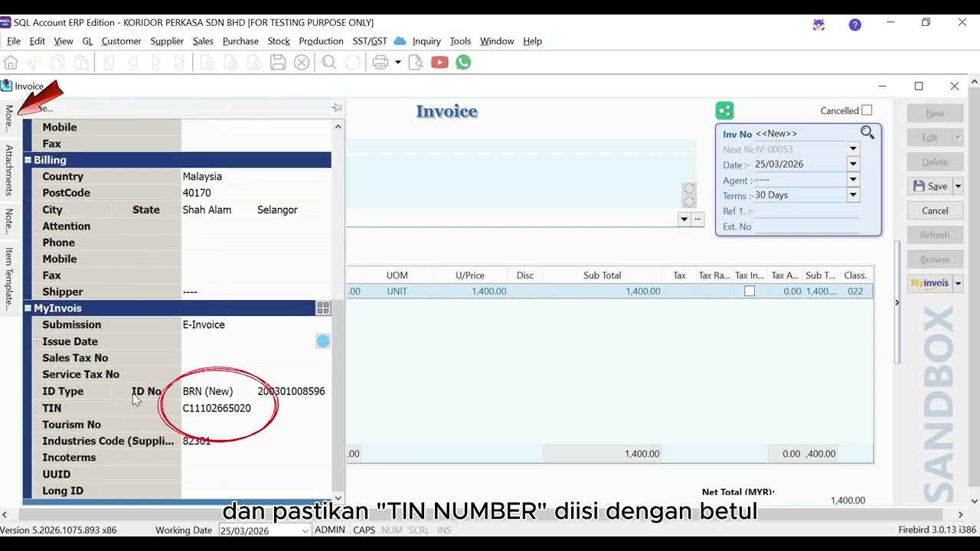
Task: Go to the Home icon in toolbar
Action: (x=11, y=63)
